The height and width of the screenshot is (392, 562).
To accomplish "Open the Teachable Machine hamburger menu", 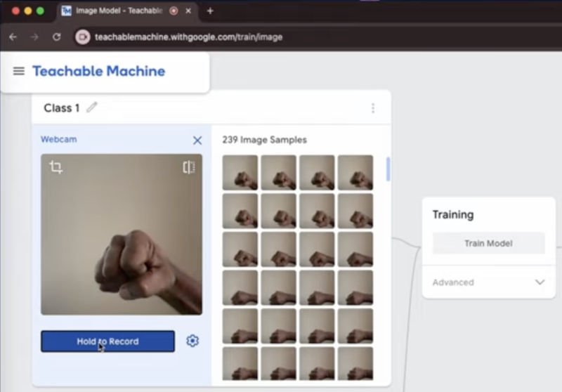I will [x=19, y=71].
